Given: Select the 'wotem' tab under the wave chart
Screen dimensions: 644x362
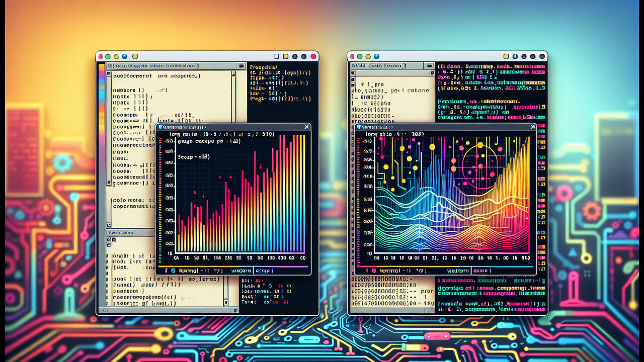Looking at the screenshot, I should pos(457,271).
